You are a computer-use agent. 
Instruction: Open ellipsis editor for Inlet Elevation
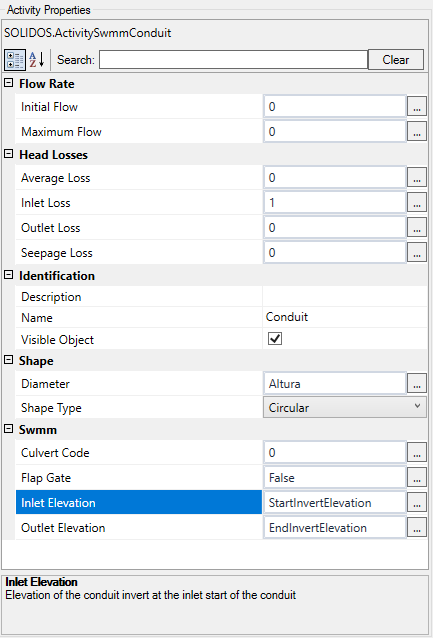click(x=417, y=503)
